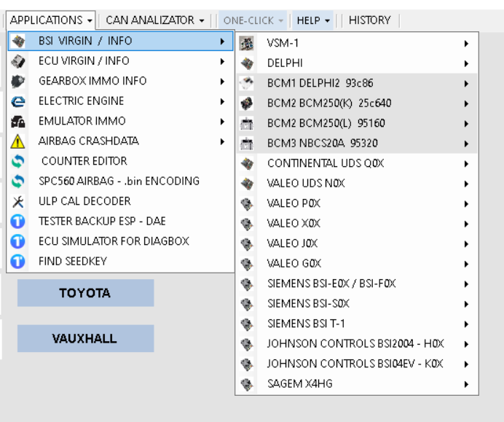
Task: Click the VALEO UDS N0X icon
Action: [246, 184]
